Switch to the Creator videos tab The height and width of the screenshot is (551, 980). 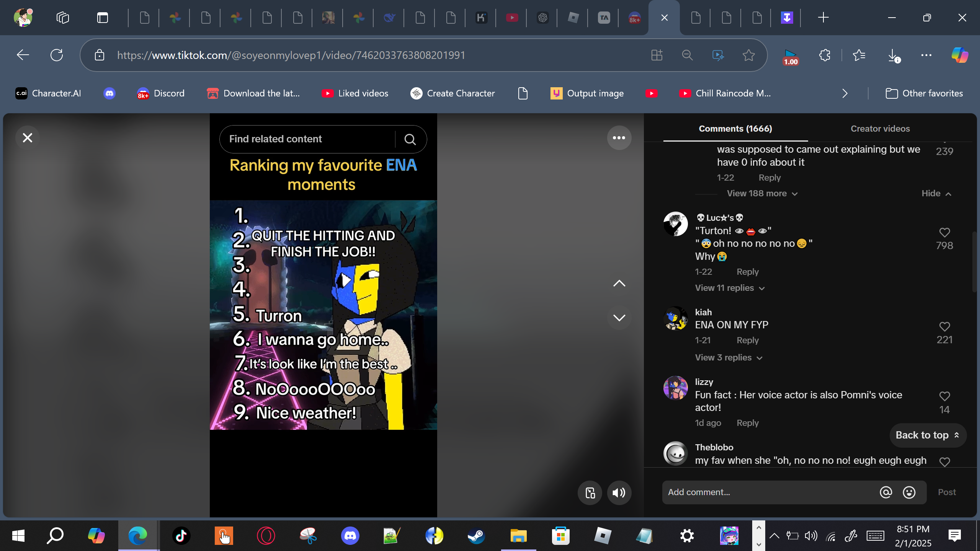tap(880, 129)
